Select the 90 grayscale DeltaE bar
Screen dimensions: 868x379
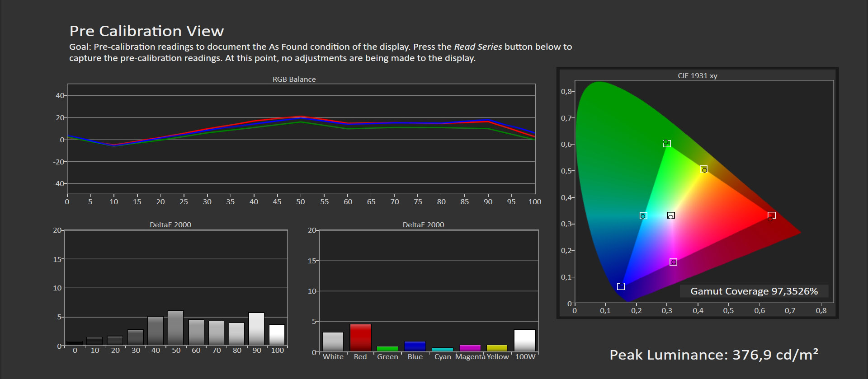[257, 329]
